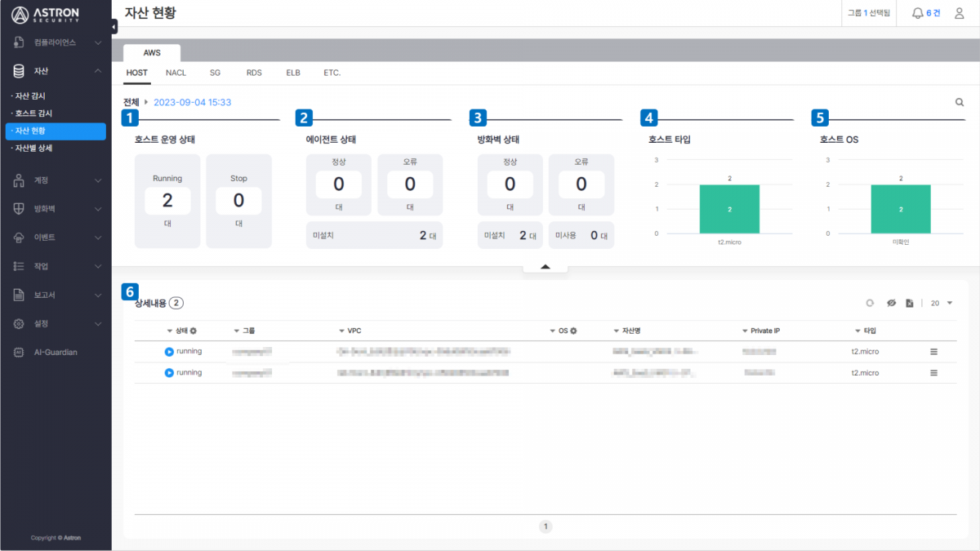Click the 에이전트 상태 미설치 count

pyautogui.click(x=374, y=235)
